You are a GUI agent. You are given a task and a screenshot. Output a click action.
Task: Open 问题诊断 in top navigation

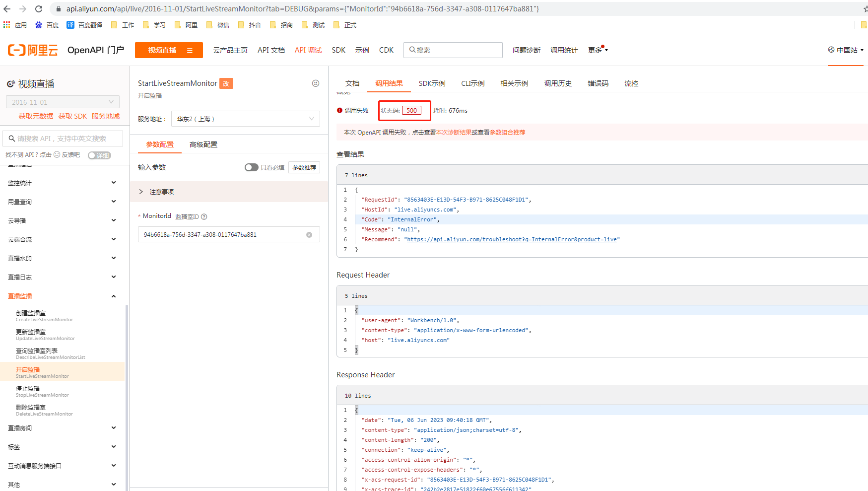[x=527, y=50]
